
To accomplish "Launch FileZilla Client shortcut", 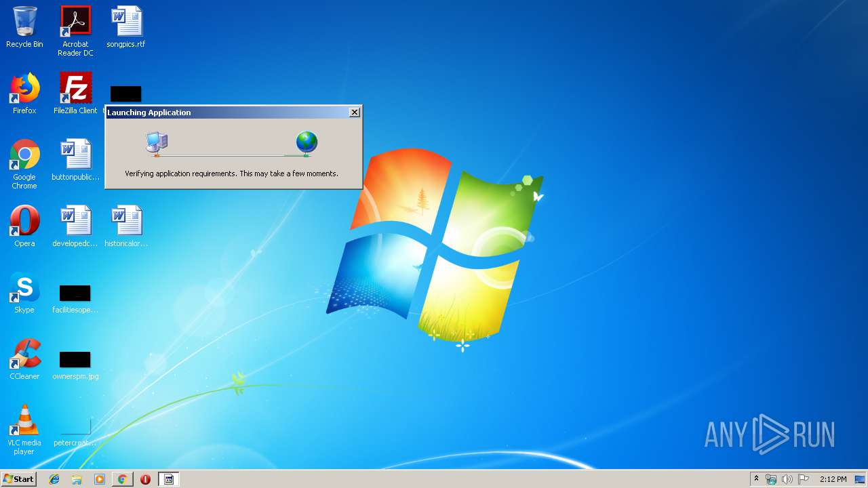I will [75, 94].
